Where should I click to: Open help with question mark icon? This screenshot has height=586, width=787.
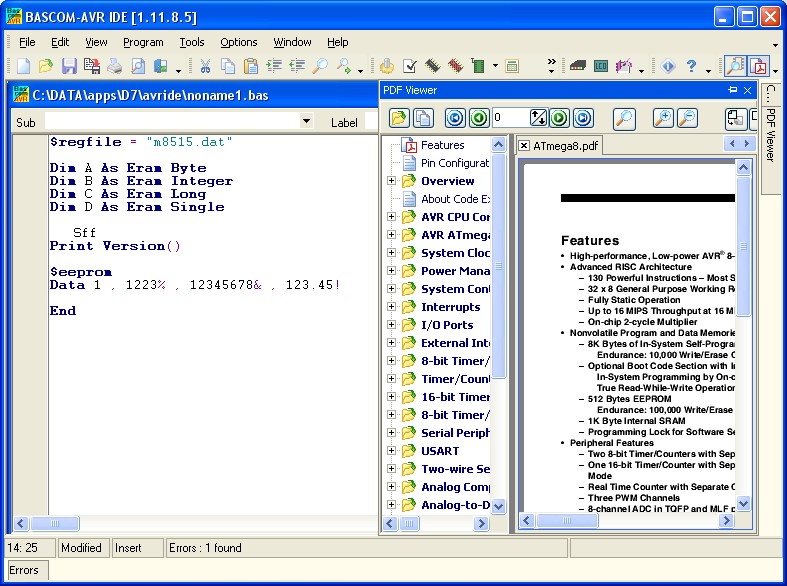(x=692, y=66)
